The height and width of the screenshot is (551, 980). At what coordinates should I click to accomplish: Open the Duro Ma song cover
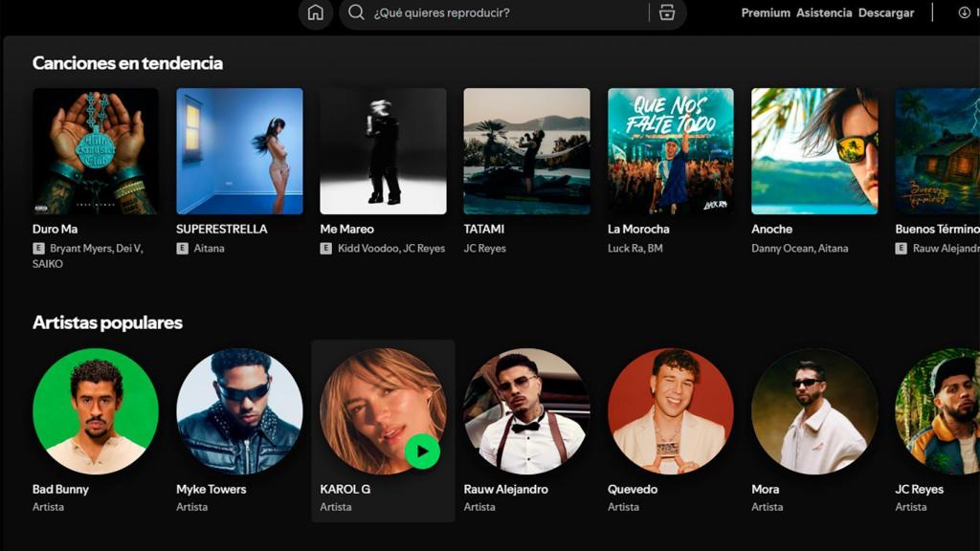pyautogui.click(x=95, y=150)
